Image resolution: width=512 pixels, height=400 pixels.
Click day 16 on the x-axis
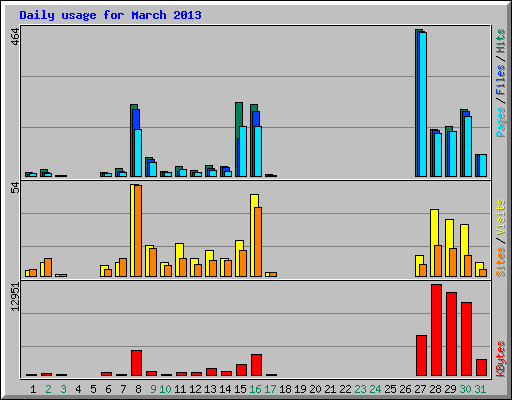coord(255,389)
